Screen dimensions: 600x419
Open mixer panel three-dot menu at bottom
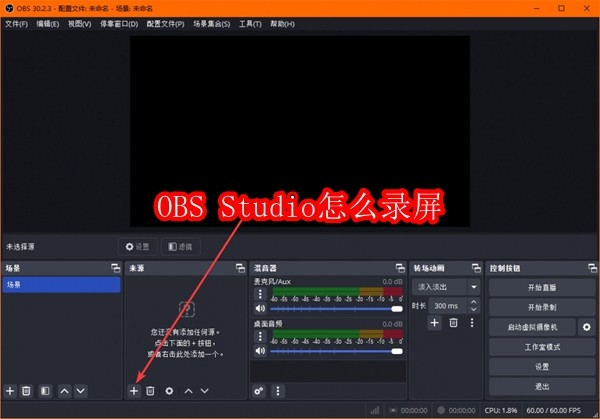[278, 391]
